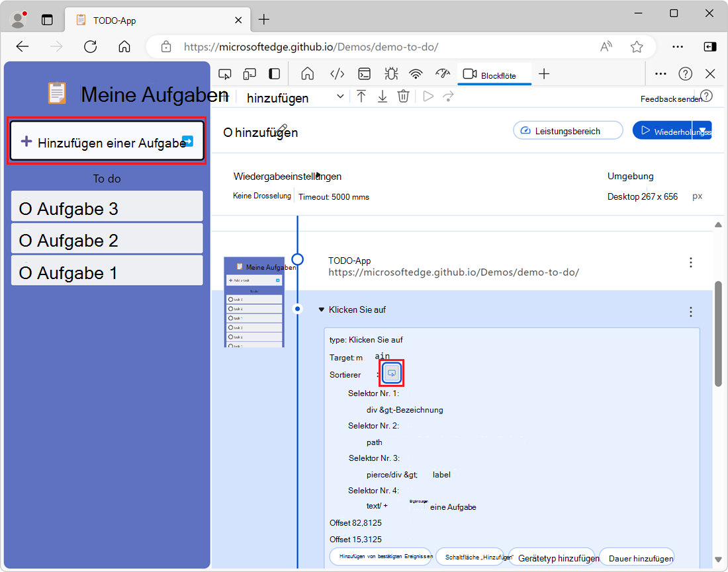Click the Leistungsbereich button

(568, 131)
